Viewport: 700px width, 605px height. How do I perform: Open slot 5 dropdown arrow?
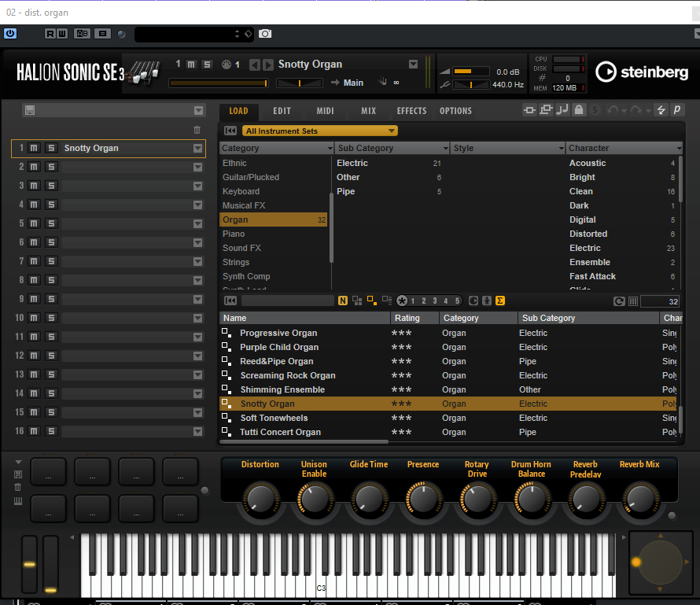197,223
